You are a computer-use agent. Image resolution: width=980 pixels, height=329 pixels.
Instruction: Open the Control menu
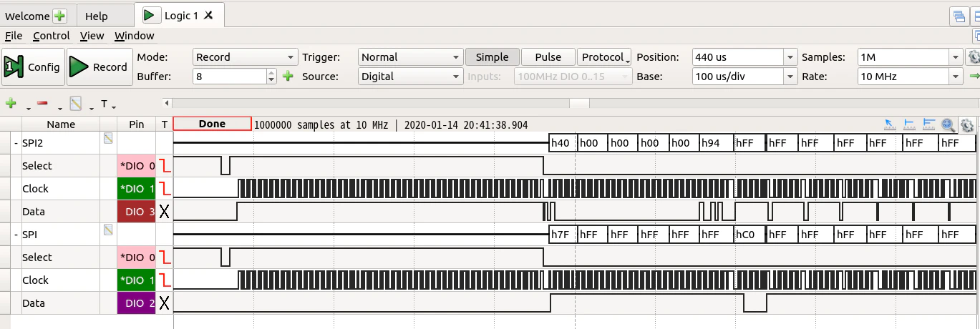(x=52, y=36)
